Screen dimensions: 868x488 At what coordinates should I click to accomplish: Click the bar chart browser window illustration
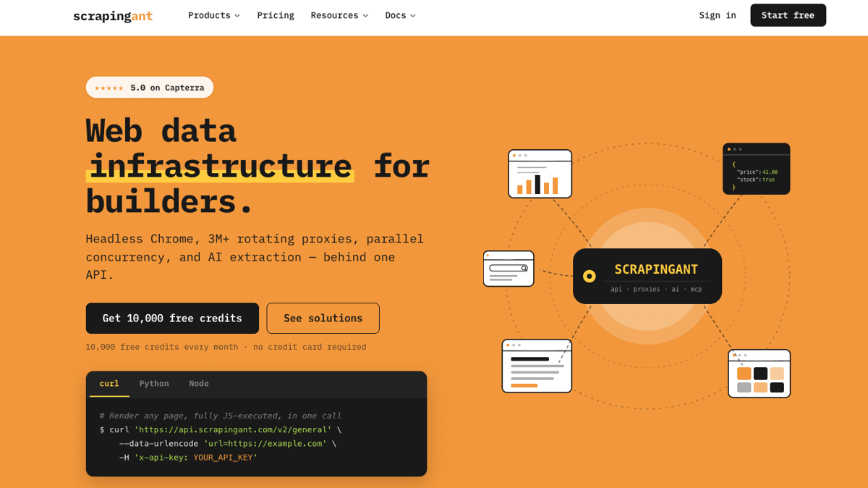pyautogui.click(x=540, y=174)
